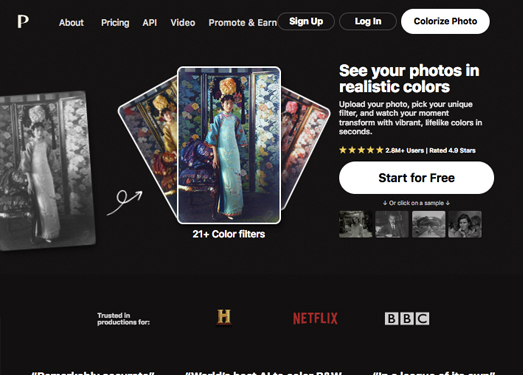Open the API menu item
This screenshot has width=523, height=375.
pos(150,23)
